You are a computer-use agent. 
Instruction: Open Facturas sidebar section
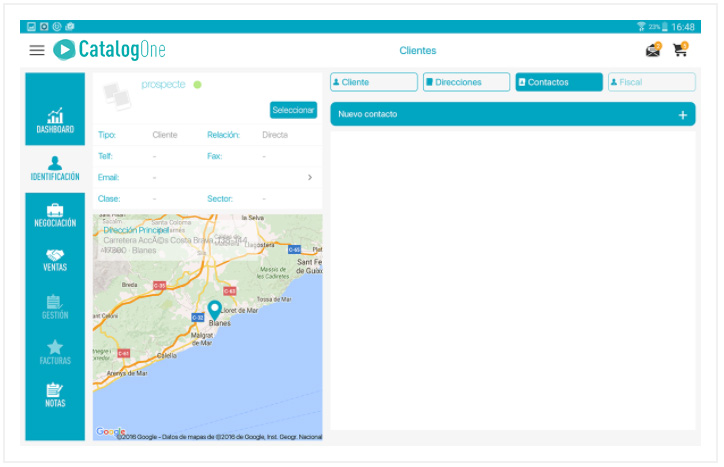(x=55, y=352)
